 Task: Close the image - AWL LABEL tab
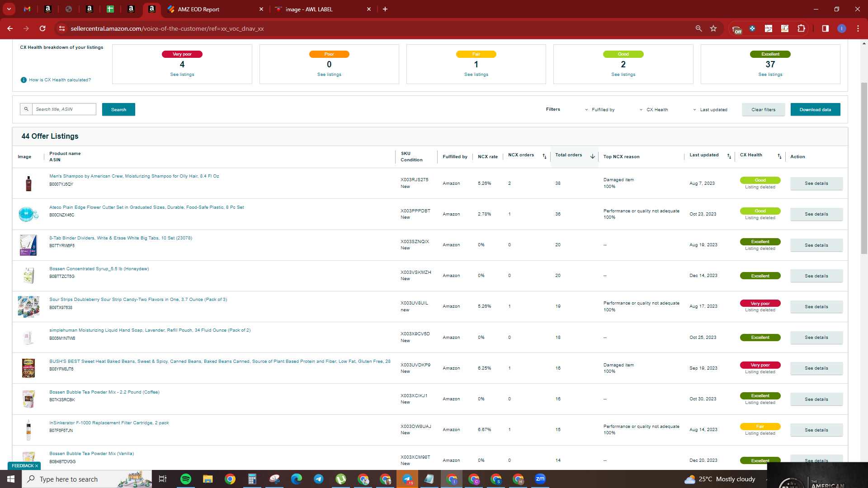[x=369, y=9]
